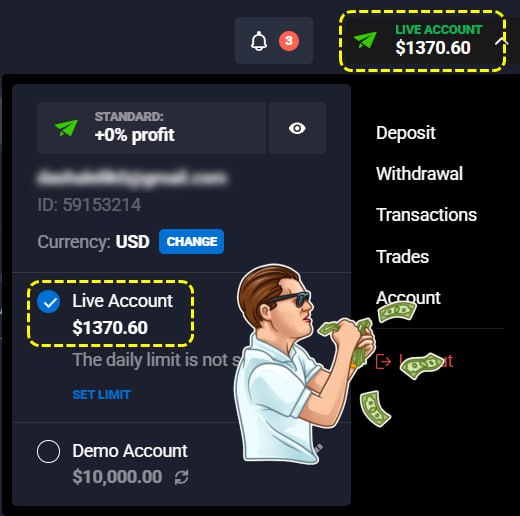Open the Trades menu entry
520x516 pixels.
coord(402,256)
